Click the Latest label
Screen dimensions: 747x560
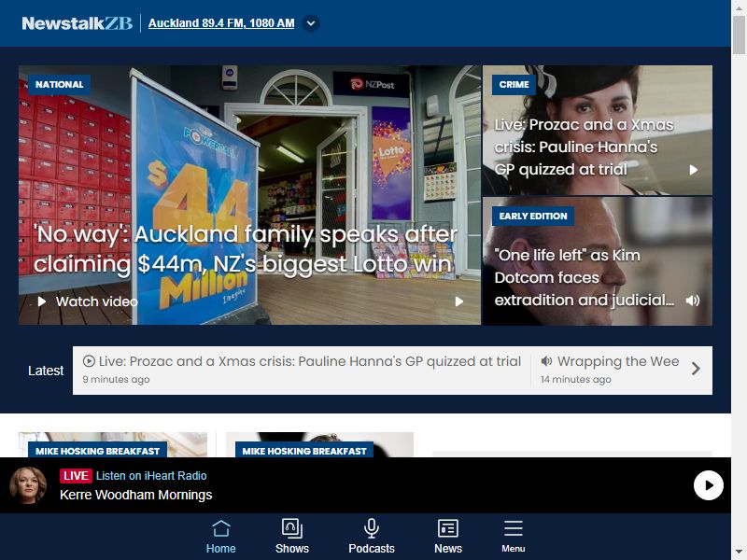[x=45, y=371]
